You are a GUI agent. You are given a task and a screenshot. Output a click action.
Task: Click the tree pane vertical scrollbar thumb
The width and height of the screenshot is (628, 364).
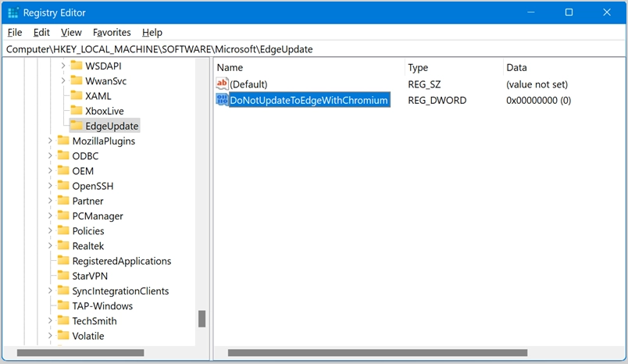[x=202, y=319]
